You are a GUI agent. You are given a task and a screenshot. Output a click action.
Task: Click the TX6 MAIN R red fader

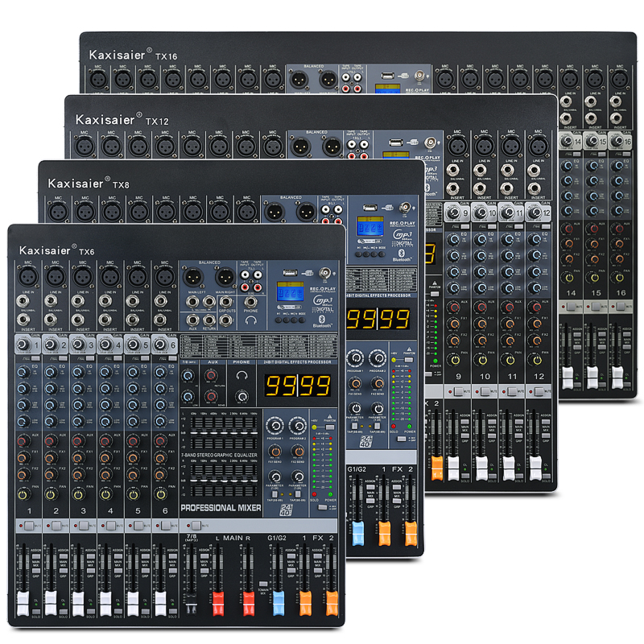coord(249,603)
